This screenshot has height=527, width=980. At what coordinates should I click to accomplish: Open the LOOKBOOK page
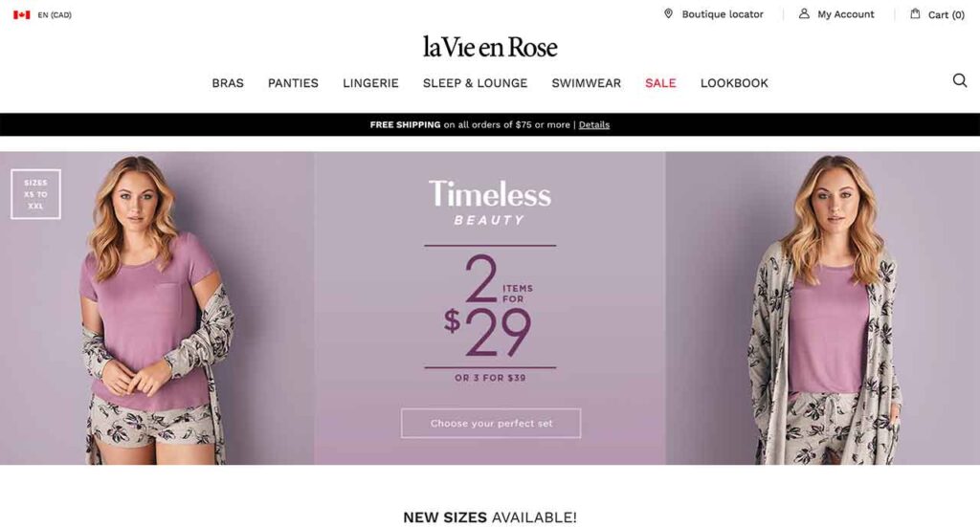734,83
